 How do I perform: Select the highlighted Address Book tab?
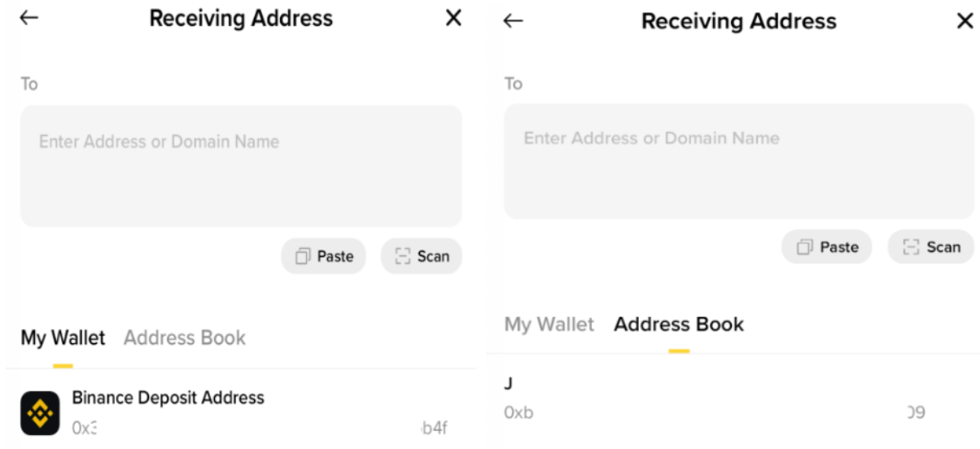tap(679, 325)
